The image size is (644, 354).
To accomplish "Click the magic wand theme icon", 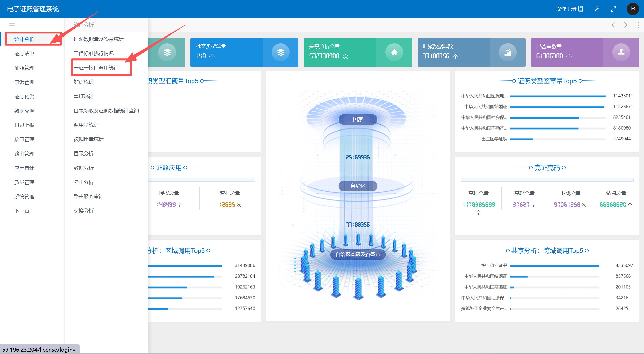I will coord(597,9).
